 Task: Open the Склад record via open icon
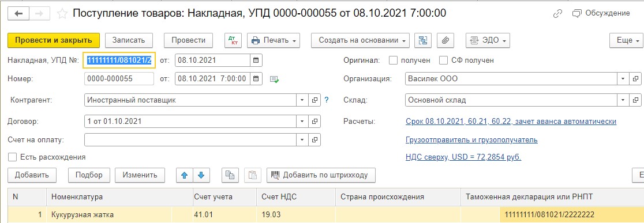(635, 100)
